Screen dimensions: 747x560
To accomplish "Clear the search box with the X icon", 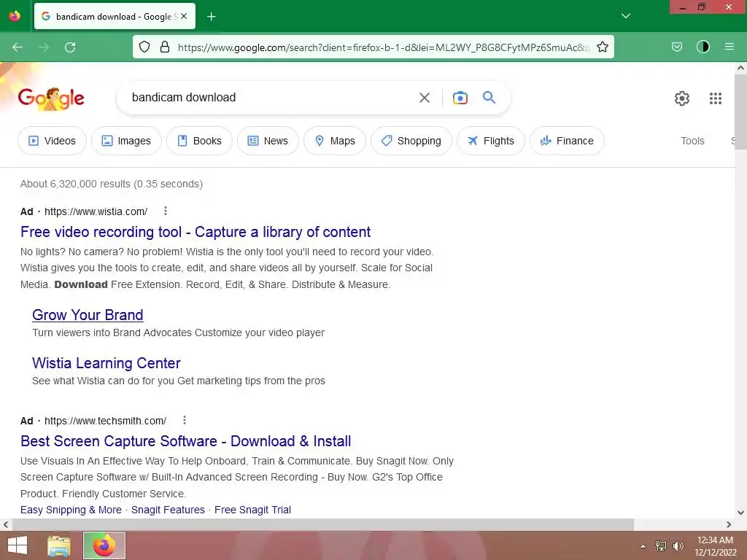I will click(x=424, y=98).
